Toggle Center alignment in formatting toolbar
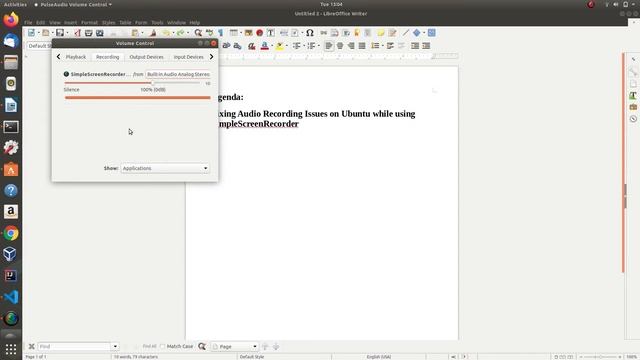 [x=340, y=46]
